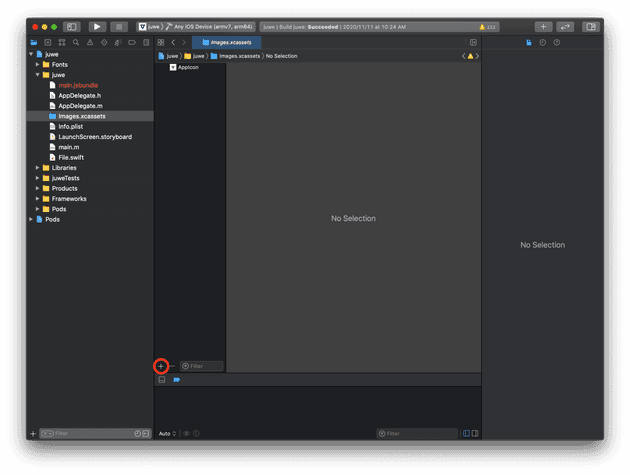This screenshot has width=630, height=475.
Task: Select the Project navigator folder icon
Action: (x=34, y=43)
